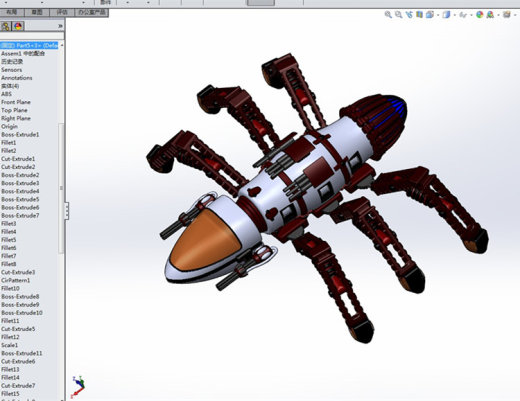
Task: Expand the Display Style dropdown arrow
Action: 454,15
